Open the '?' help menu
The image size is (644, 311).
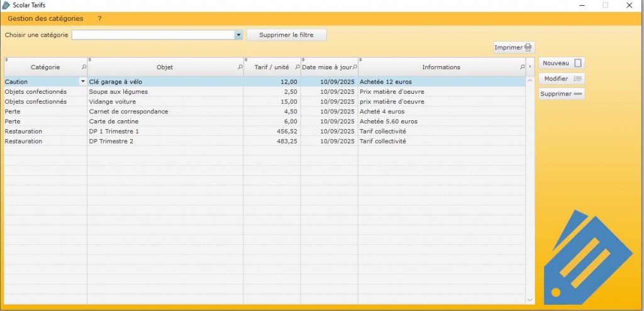tap(99, 19)
